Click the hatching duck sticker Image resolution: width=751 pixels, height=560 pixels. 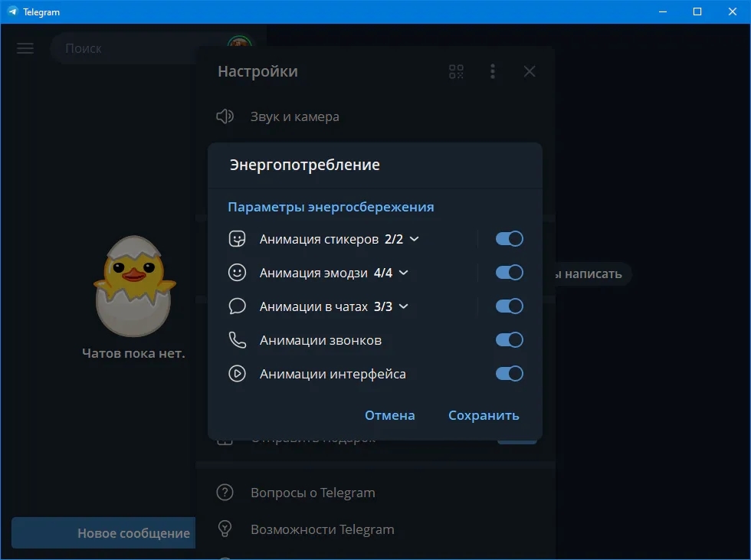135,287
